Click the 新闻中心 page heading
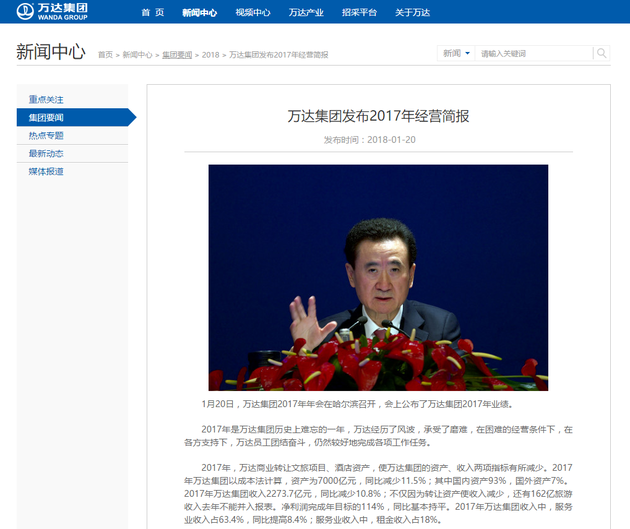The image size is (630, 529). [x=51, y=52]
